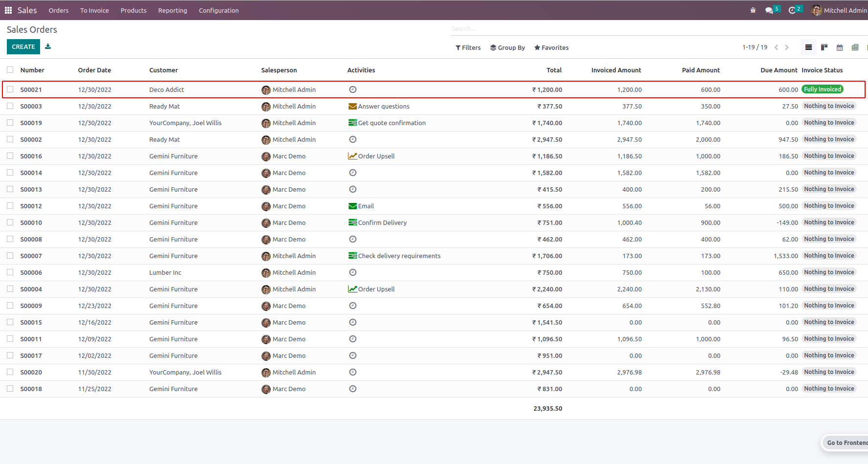Click Deco Addict customer cell
This screenshot has width=868, height=464.
167,89
